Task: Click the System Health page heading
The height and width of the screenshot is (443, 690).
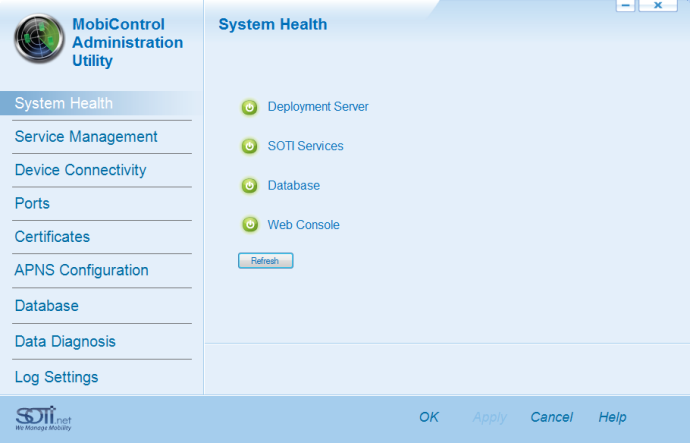Action: 273,24
